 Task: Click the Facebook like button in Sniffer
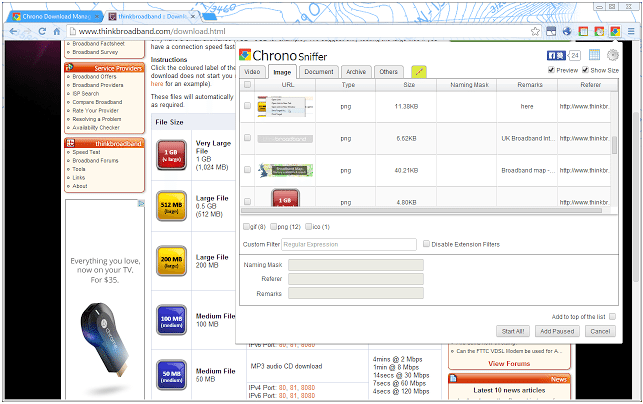click(x=556, y=55)
